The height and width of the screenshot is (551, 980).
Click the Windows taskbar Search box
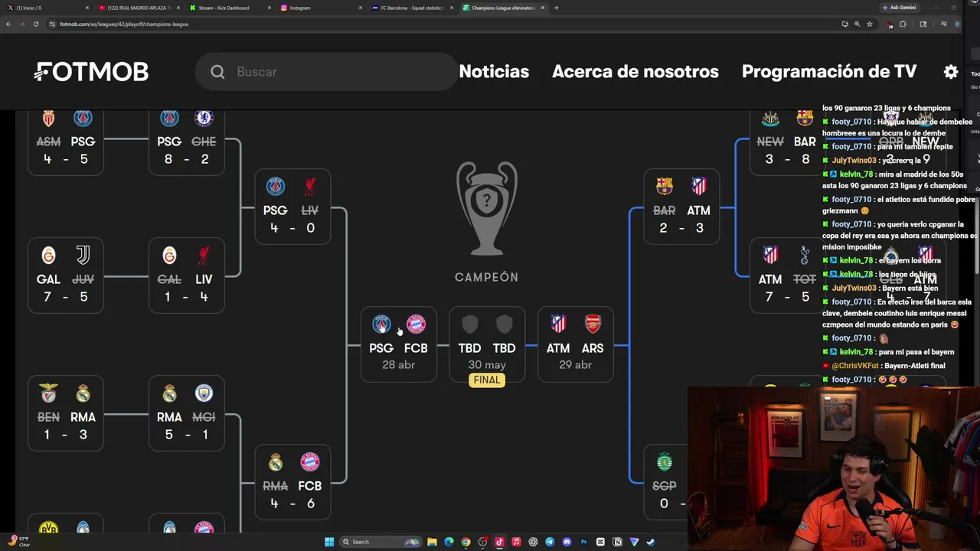pos(381,542)
